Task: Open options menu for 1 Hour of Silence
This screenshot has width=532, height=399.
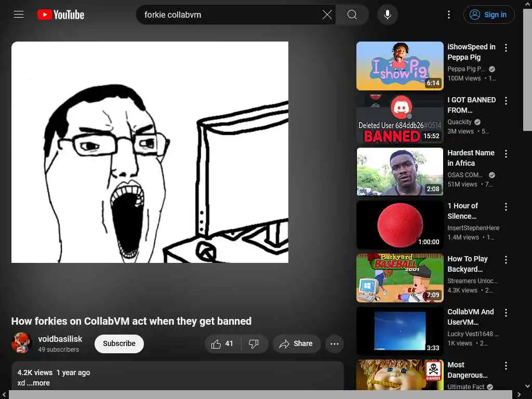Action: click(506, 207)
